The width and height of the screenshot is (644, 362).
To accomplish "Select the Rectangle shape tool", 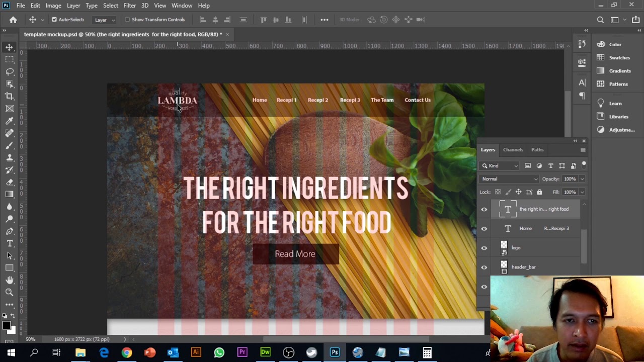I will [10, 268].
